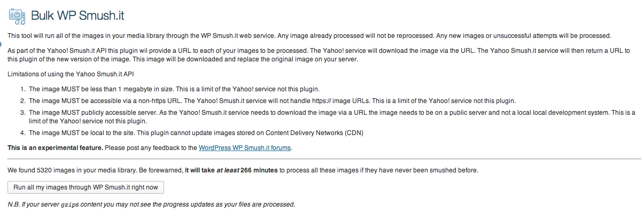Click the horizontal divider line below the feedback text
Image resolution: width=644 pixels, height=213 pixels.
tap(324, 159)
